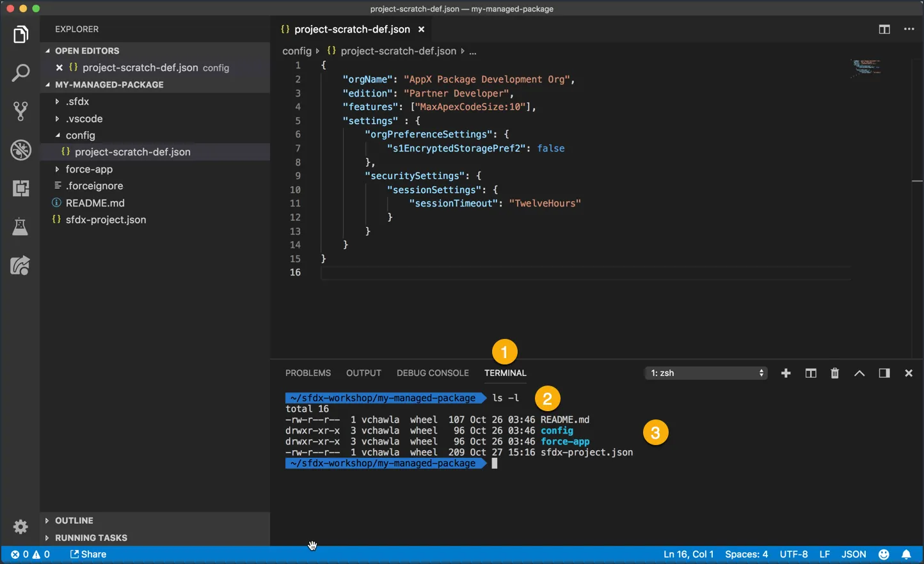
Task: Open the Debug view in activity bar
Action: pos(20,150)
